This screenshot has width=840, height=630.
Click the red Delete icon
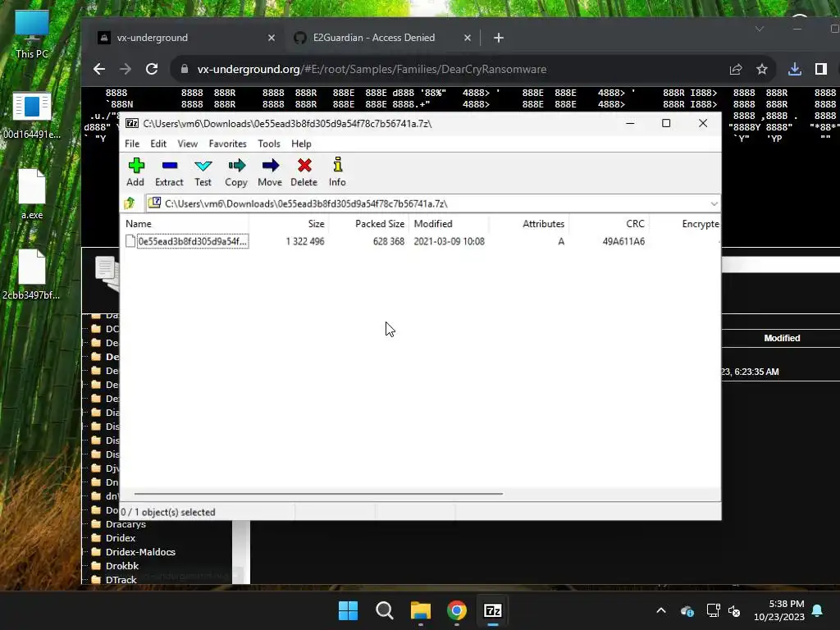click(304, 172)
